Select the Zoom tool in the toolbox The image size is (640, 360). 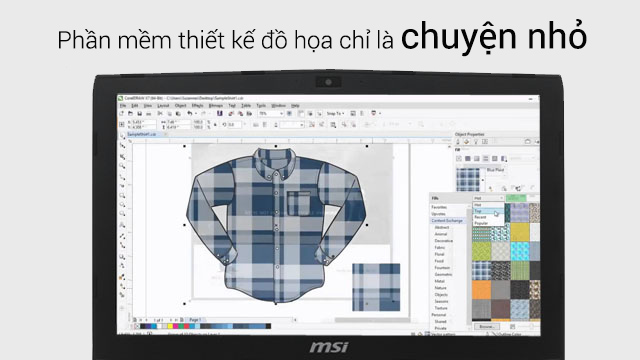click(x=122, y=166)
